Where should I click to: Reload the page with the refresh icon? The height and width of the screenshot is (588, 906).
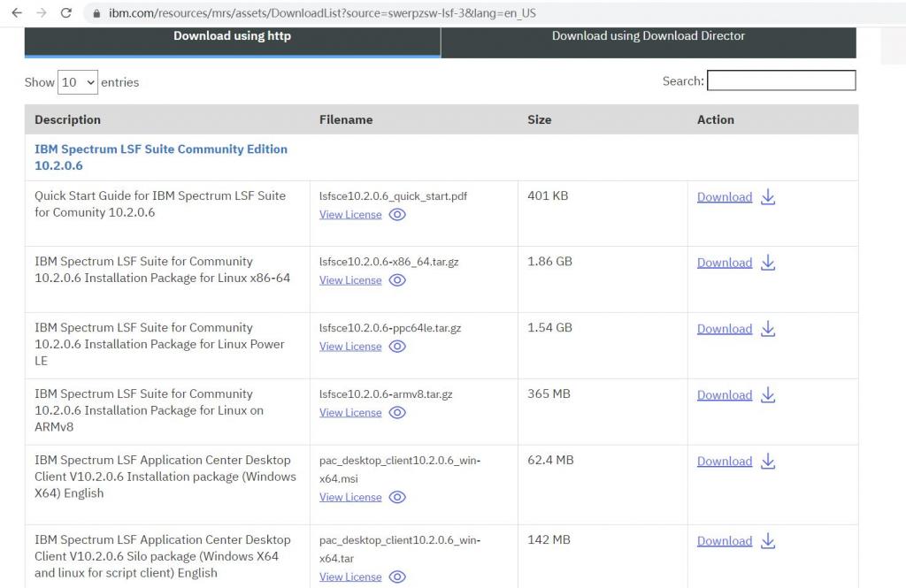tap(65, 12)
